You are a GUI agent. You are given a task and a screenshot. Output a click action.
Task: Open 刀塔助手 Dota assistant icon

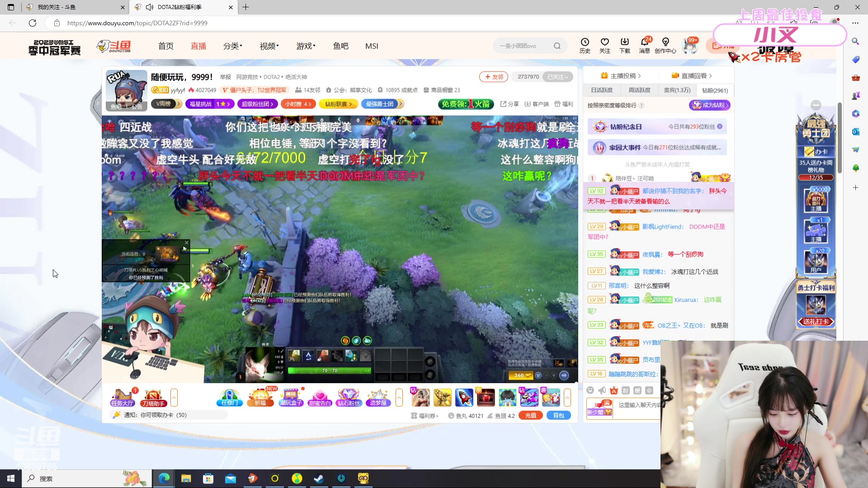click(x=153, y=398)
